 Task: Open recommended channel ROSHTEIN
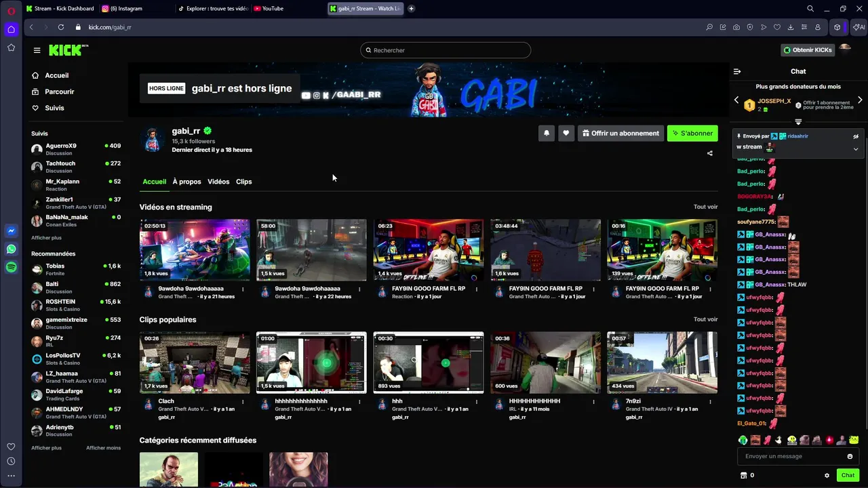[x=76, y=304]
